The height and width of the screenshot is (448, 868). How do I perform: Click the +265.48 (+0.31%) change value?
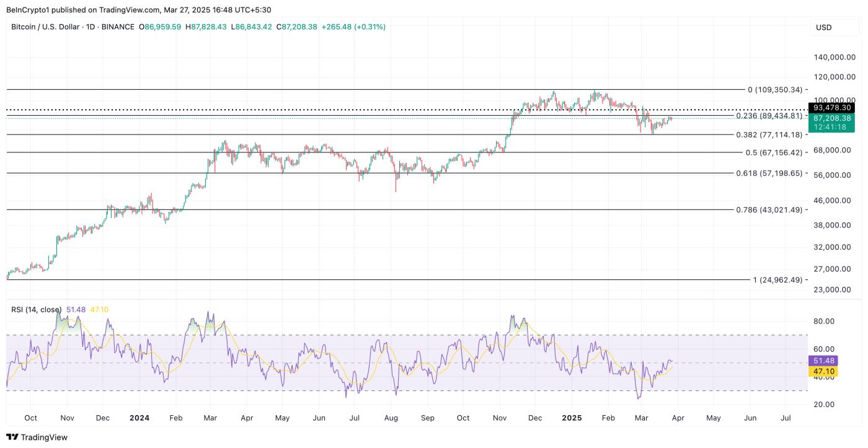(353, 27)
